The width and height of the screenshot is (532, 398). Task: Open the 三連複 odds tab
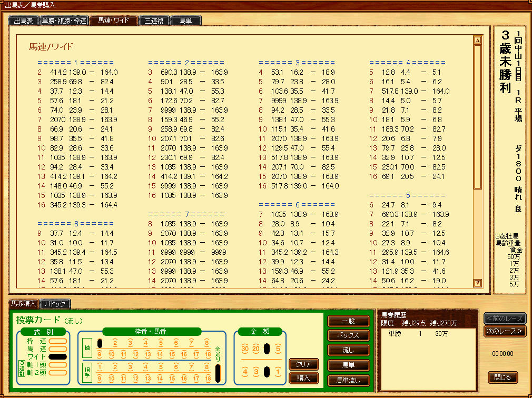[x=154, y=21]
